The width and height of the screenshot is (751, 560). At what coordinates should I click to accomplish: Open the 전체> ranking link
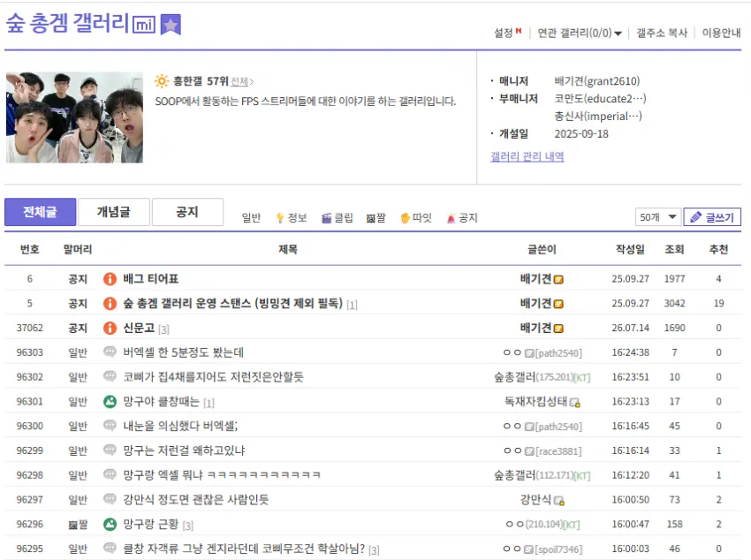click(x=242, y=82)
